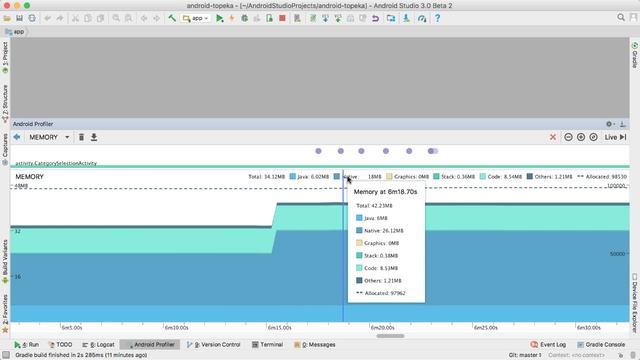This screenshot has width=640, height=360.
Task: Open Help with the question mark icon
Action: (x=437, y=18)
